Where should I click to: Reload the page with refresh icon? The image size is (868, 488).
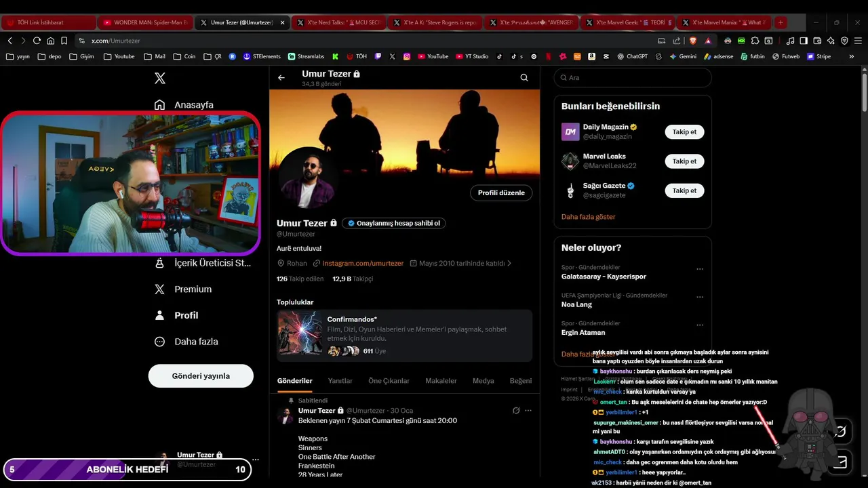(37, 41)
